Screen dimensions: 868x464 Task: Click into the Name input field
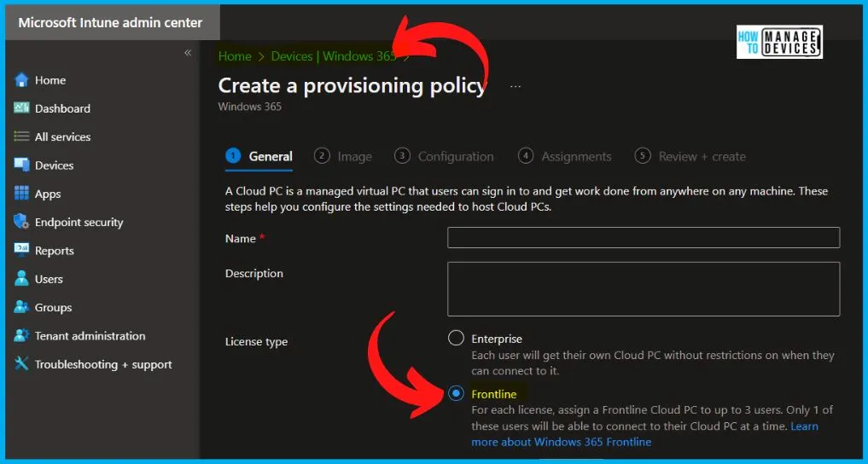pyautogui.click(x=644, y=238)
